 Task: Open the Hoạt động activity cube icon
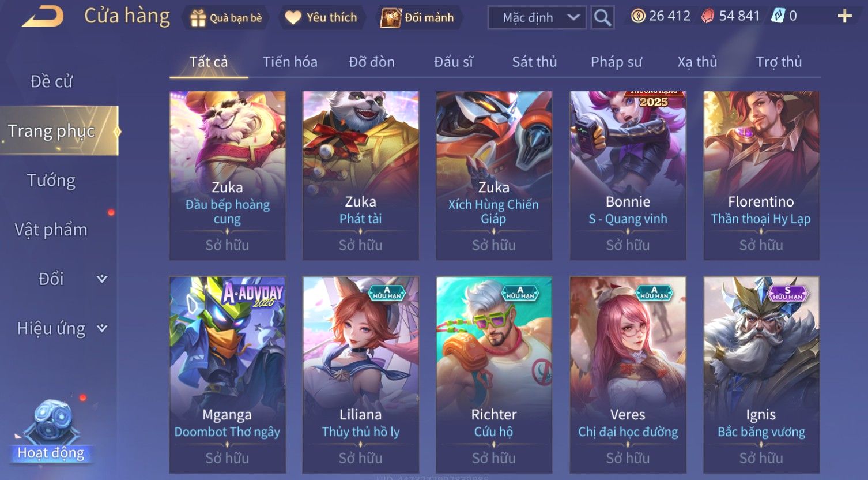(x=52, y=422)
